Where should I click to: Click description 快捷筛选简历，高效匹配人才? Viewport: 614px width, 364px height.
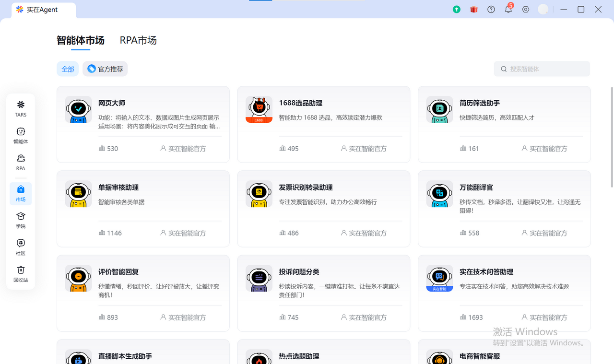click(x=497, y=117)
